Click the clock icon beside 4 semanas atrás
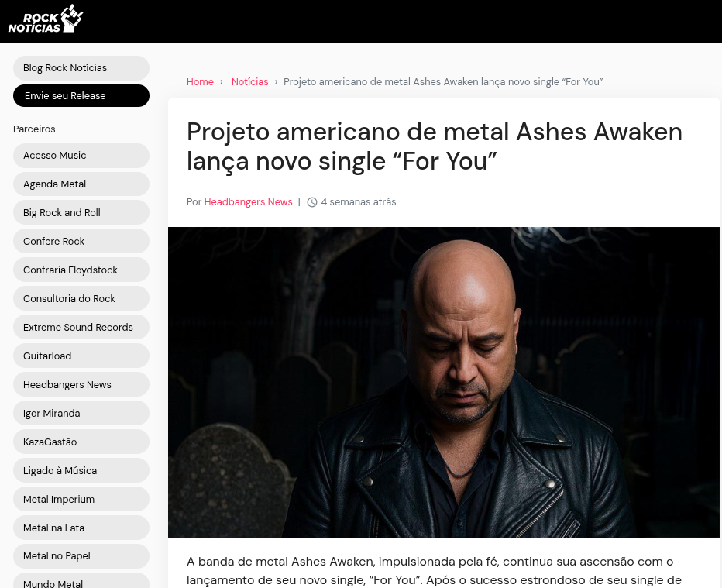Viewport: 722px width, 588px height. [x=312, y=202]
